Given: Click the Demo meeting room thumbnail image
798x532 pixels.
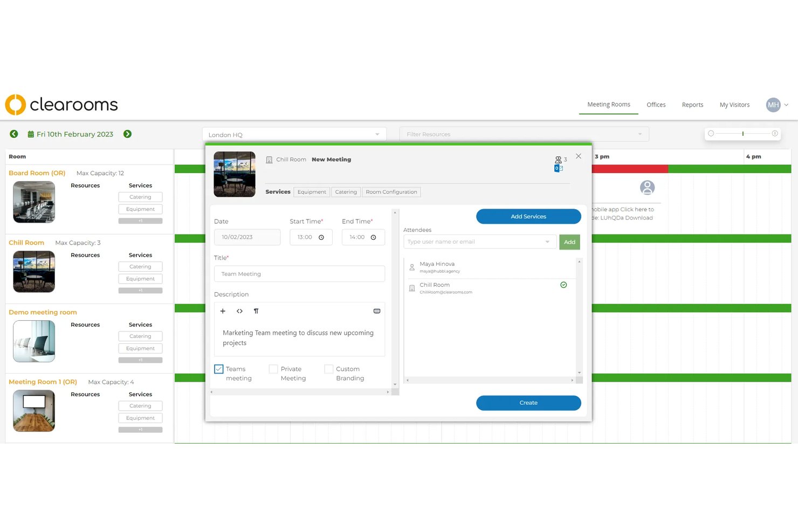Looking at the screenshot, I should (x=34, y=341).
